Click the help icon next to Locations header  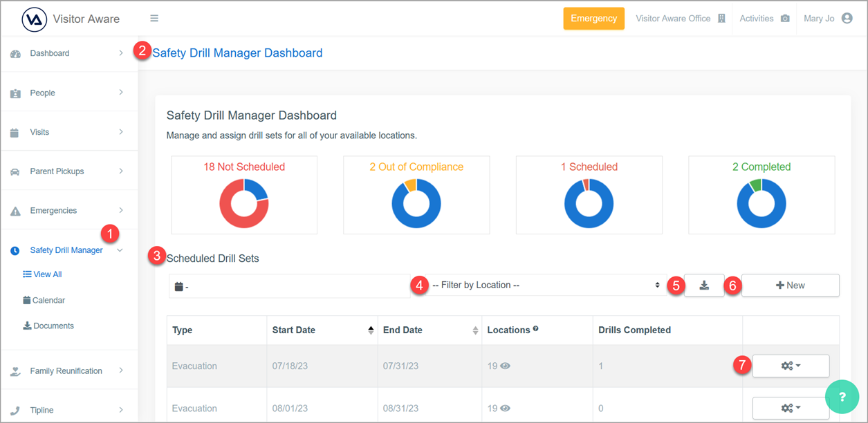[x=535, y=329]
